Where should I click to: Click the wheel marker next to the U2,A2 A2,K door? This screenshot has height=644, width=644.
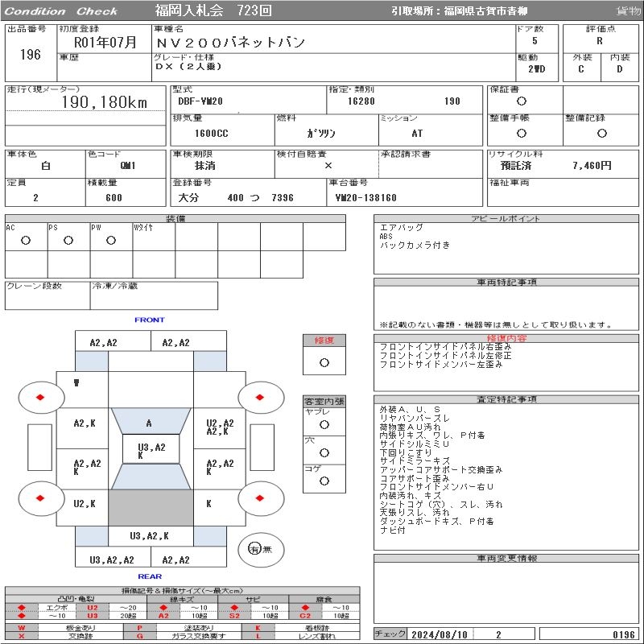coord(259,397)
